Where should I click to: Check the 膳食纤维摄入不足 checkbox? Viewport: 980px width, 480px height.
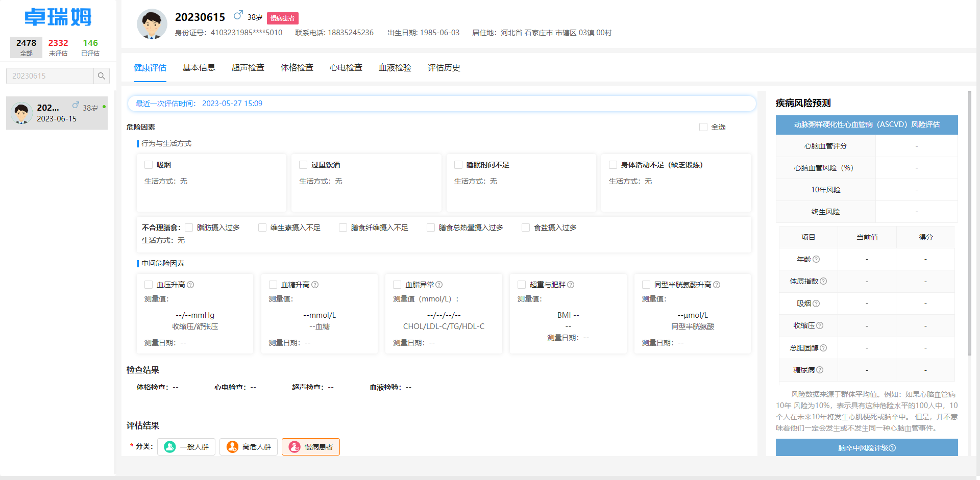[x=343, y=228]
